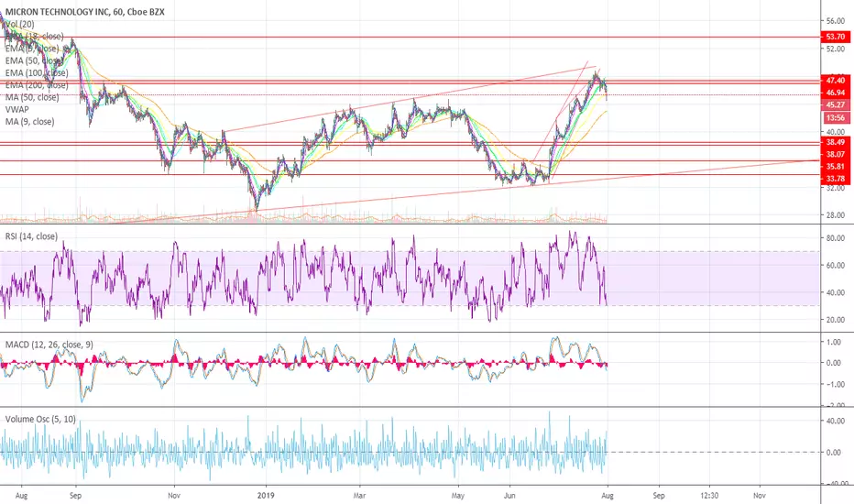The image size is (854, 504).
Task: Select the EMA (200, close) indicator label
Action: click(37, 85)
